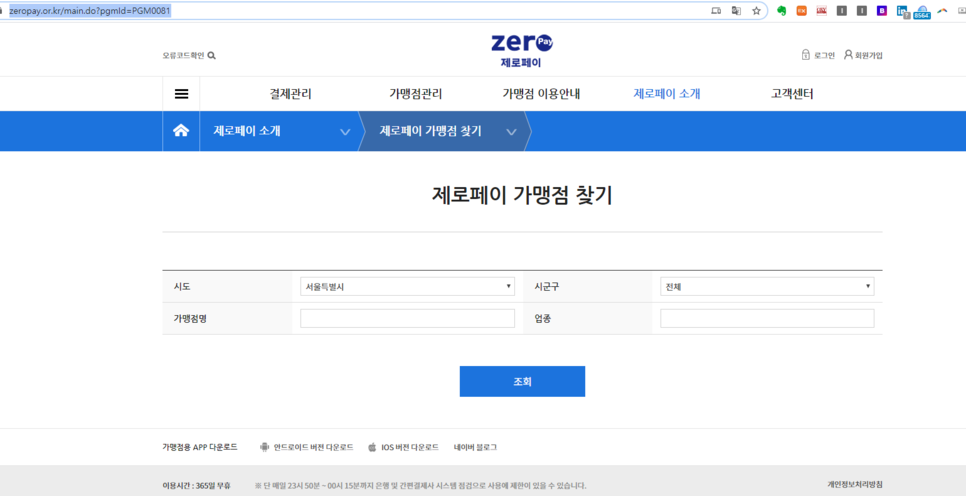966x496 pixels.
Task: Open the 가맹점 이용안내 menu
Action: [541, 94]
